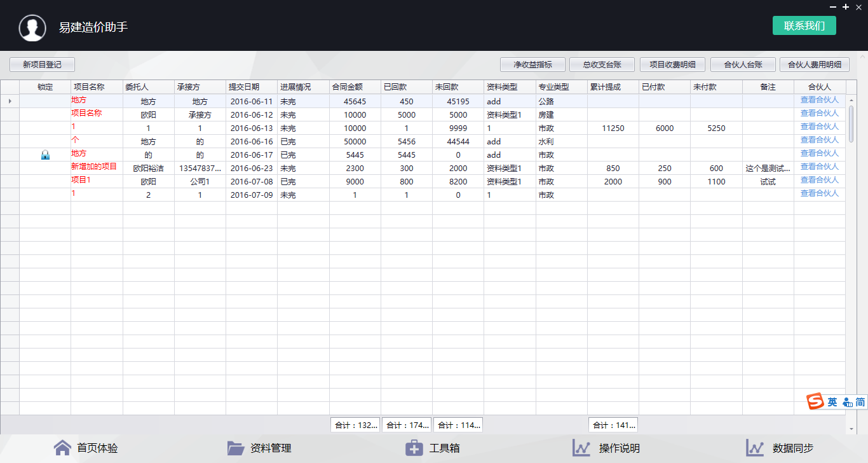Click the table scrollbar up arrow
Viewport: 868px width, 463px height.
[851, 100]
